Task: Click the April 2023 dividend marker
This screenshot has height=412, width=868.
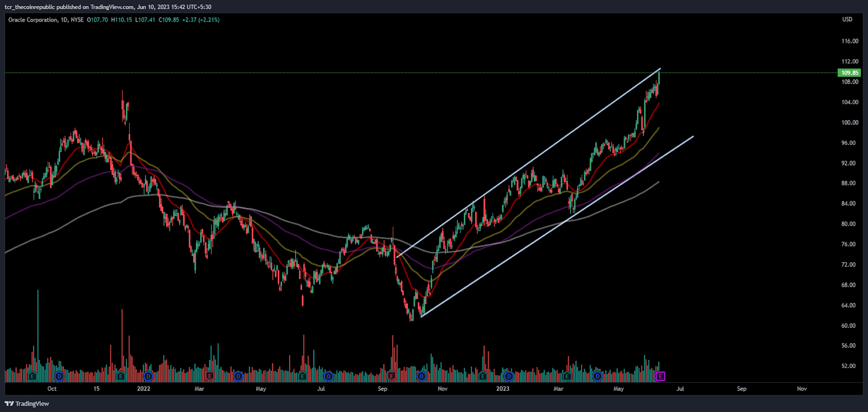Action: [597, 376]
